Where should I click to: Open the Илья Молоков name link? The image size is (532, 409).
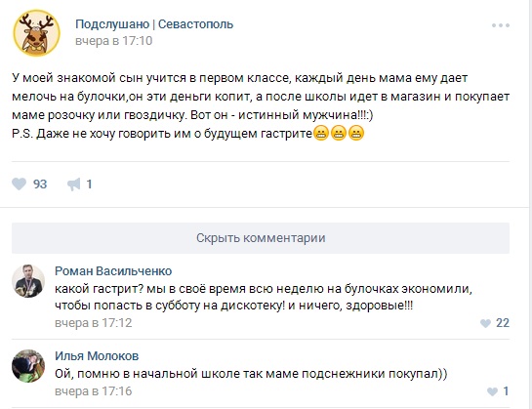pos(97,355)
